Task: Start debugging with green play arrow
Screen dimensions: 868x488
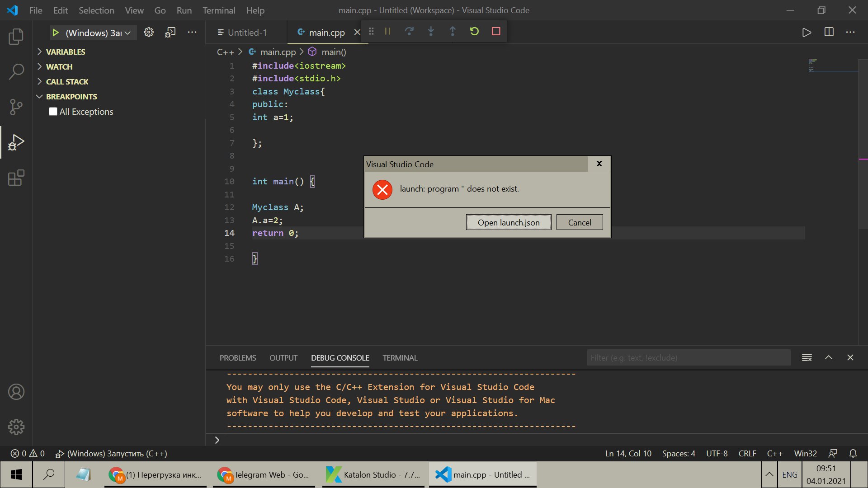Action: (56, 33)
